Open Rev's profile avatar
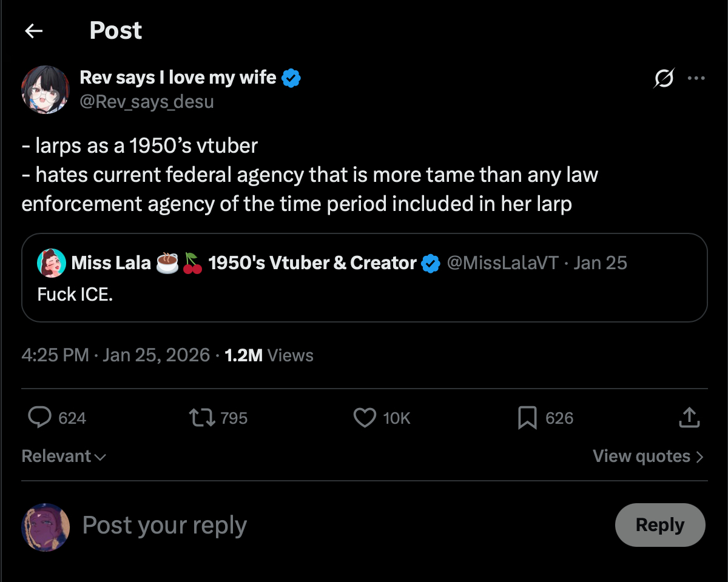This screenshot has height=582, width=728. 45,90
